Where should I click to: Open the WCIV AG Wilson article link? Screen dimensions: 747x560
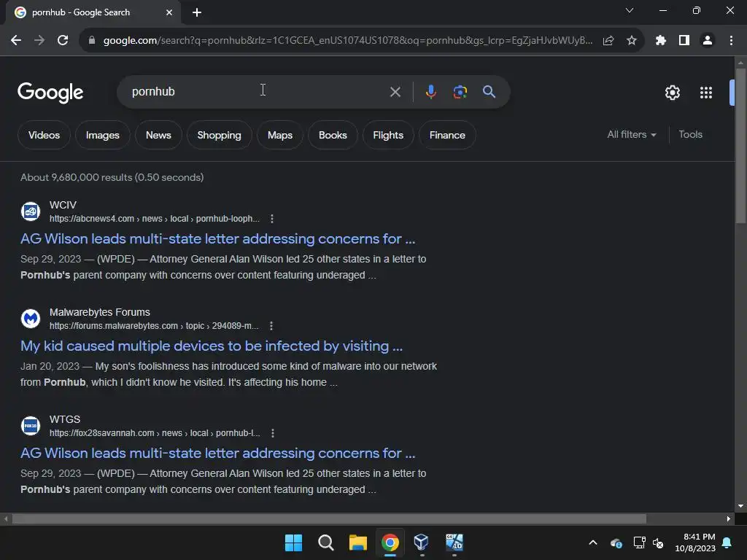[x=217, y=238]
